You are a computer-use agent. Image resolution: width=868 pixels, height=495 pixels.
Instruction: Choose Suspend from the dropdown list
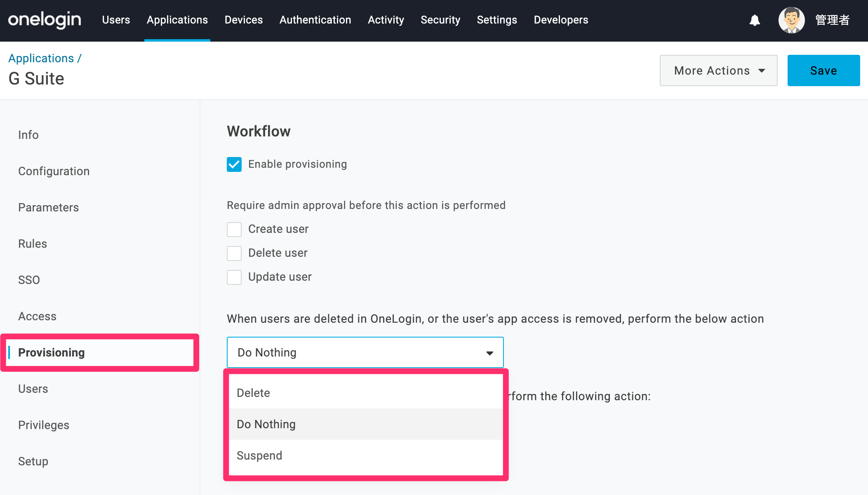(366, 455)
